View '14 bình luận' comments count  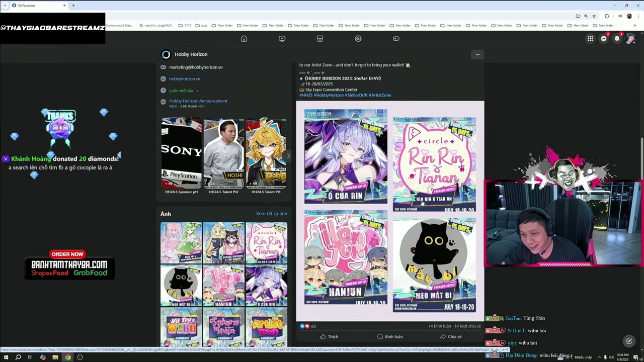point(440,326)
